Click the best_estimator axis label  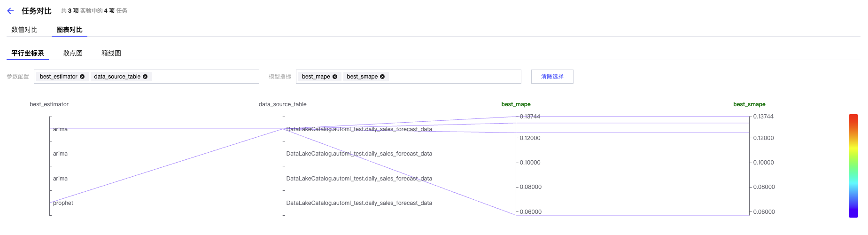(49, 104)
